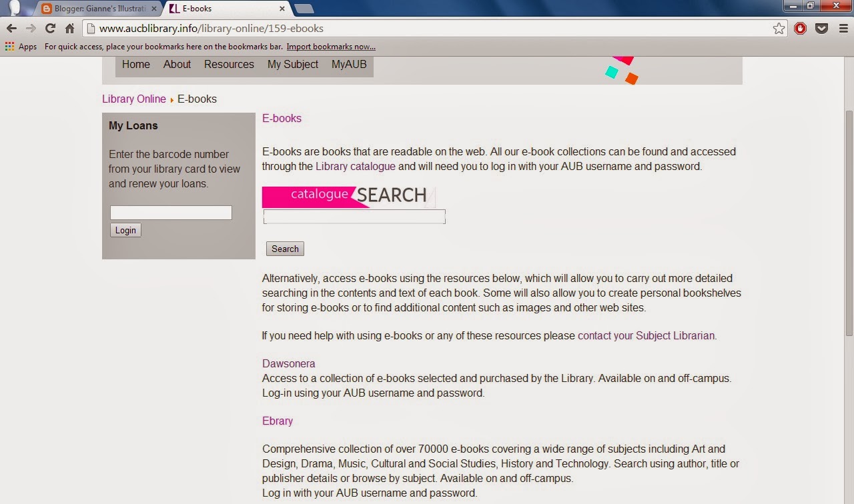The height and width of the screenshot is (504, 854).
Task: Open the My Subject menu item
Action: tap(293, 65)
